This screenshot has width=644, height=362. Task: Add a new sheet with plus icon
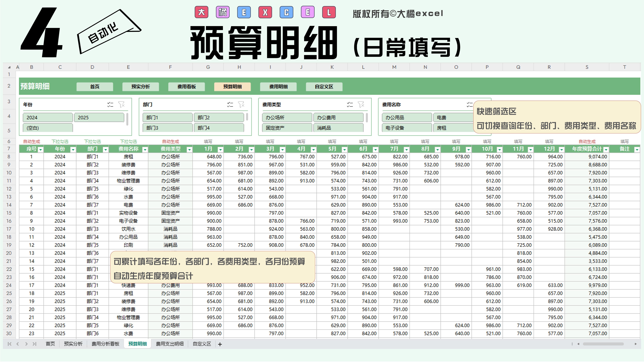click(x=220, y=344)
